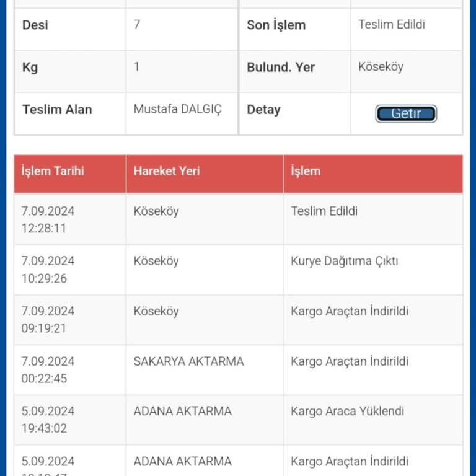Viewport: 476px width, 476px height.
Task: Click the Teslim Alan label
Action: pyautogui.click(x=57, y=110)
